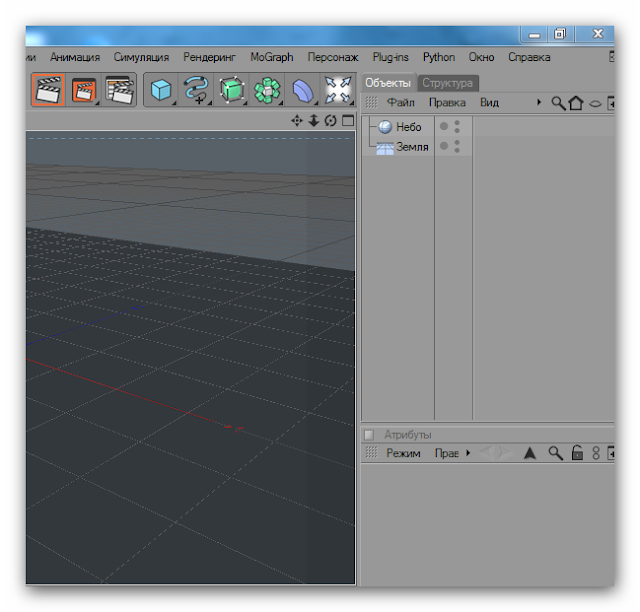Toggle the viewport maximize icon
This screenshot has height=612, width=640.
coord(348,121)
